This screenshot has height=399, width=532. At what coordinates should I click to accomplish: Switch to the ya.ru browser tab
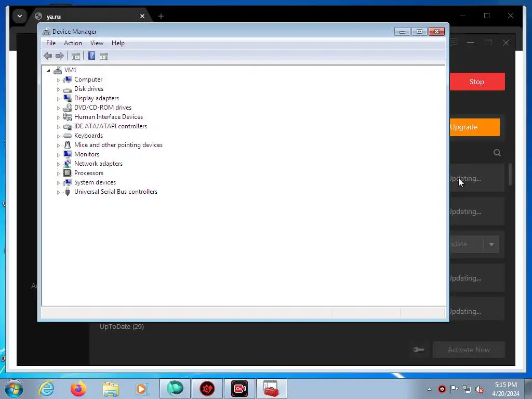coord(90,16)
